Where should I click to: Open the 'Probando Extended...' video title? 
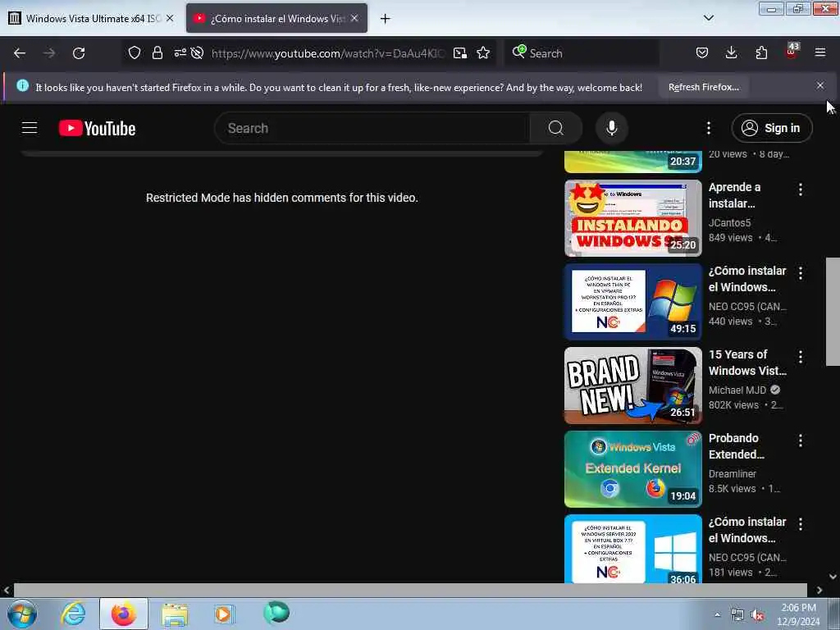[x=736, y=446]
